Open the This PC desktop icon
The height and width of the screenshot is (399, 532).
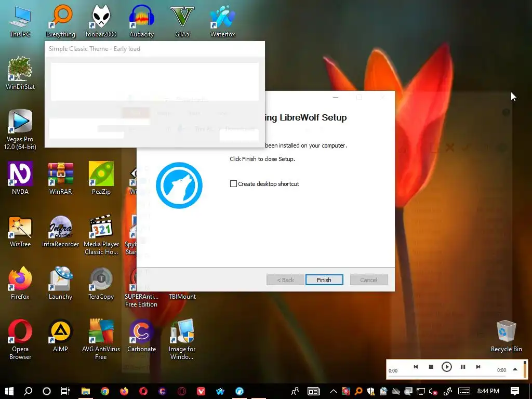(x=20, y=21)
